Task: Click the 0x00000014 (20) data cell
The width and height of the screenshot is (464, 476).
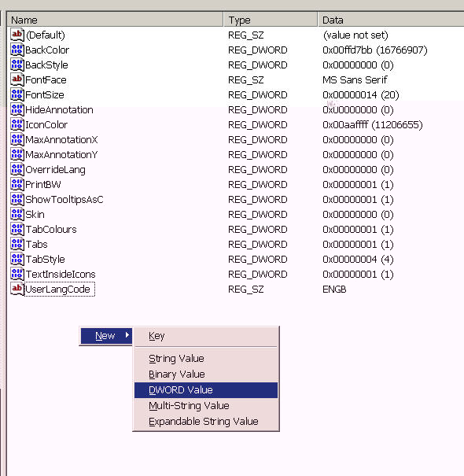Action: coord(360,94)
